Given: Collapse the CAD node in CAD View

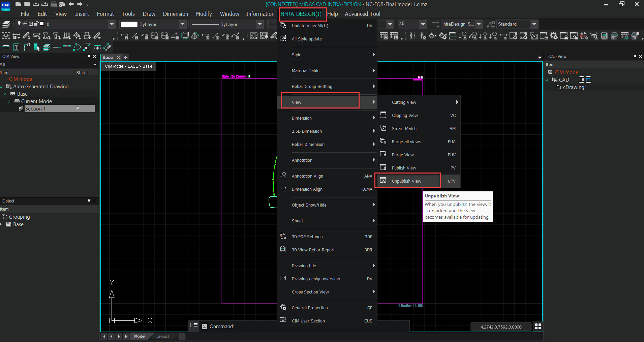Looking at the screenshot, I should 547,80.
